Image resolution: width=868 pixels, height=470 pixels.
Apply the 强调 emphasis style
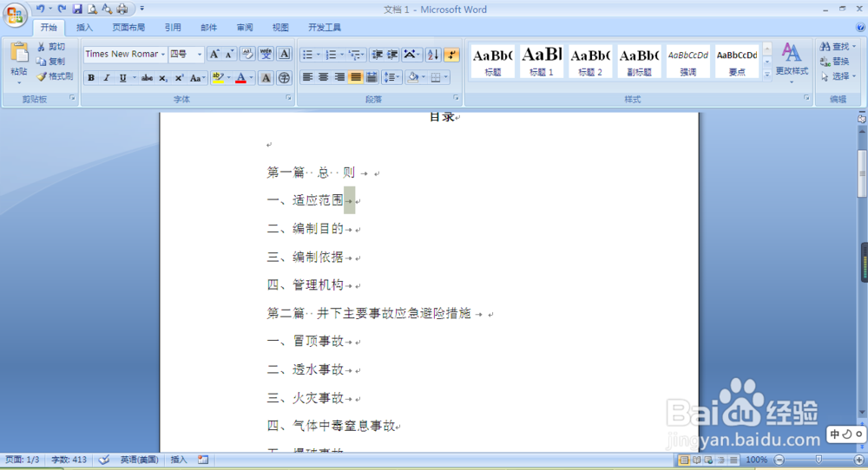tap(687, 61)
